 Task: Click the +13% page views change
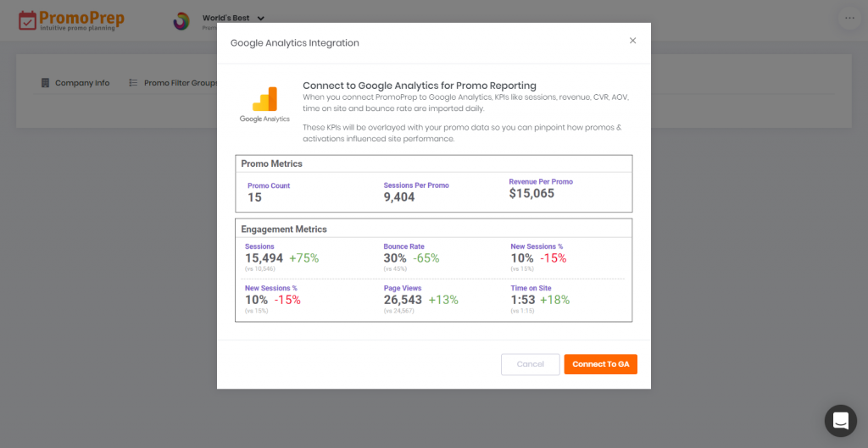pos(443,300)
